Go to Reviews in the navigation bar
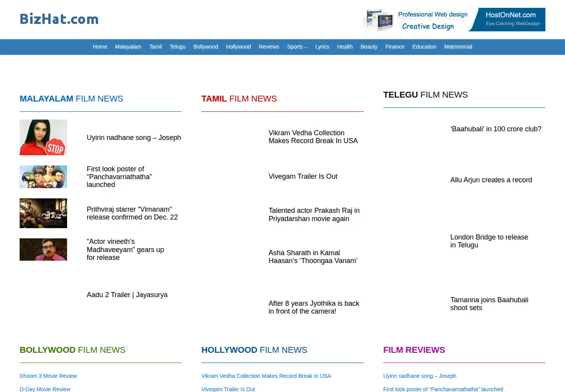The image size is (565, 392). click(269, 47)
